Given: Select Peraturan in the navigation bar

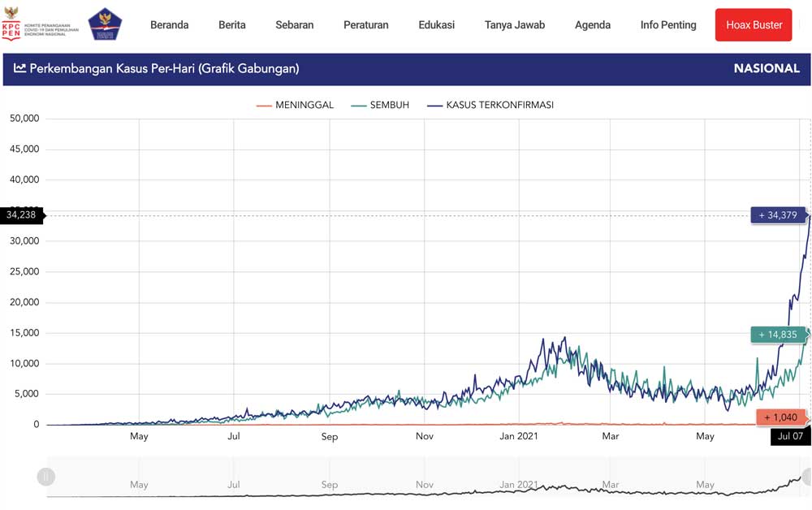Looking at the screenshot, I should (x=365, y=25).
